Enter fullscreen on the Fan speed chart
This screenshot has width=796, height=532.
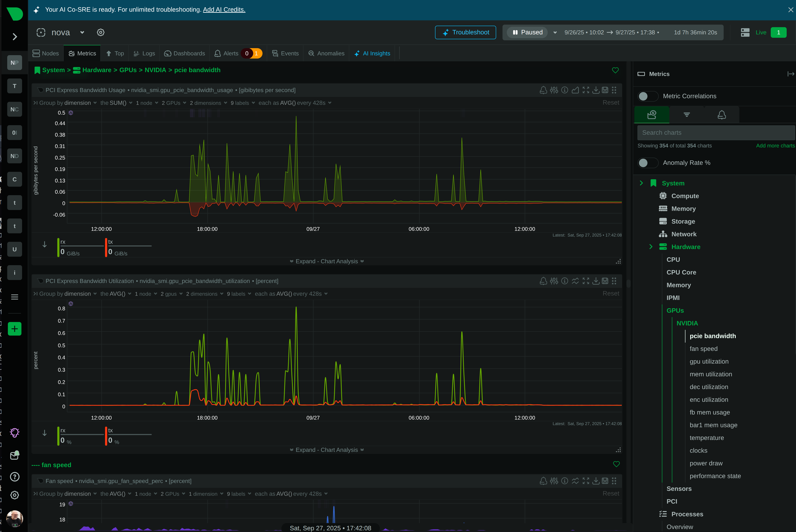(586, 481)
